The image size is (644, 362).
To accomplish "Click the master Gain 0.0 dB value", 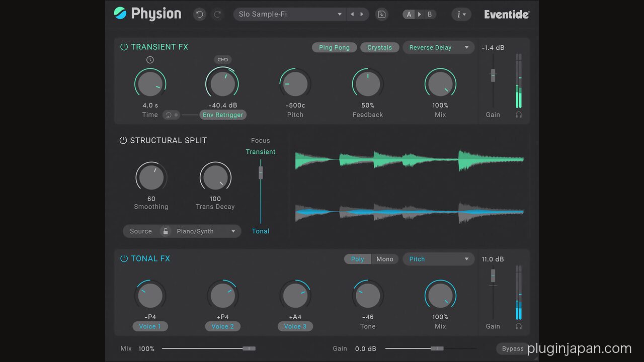I will pos(366,348).
